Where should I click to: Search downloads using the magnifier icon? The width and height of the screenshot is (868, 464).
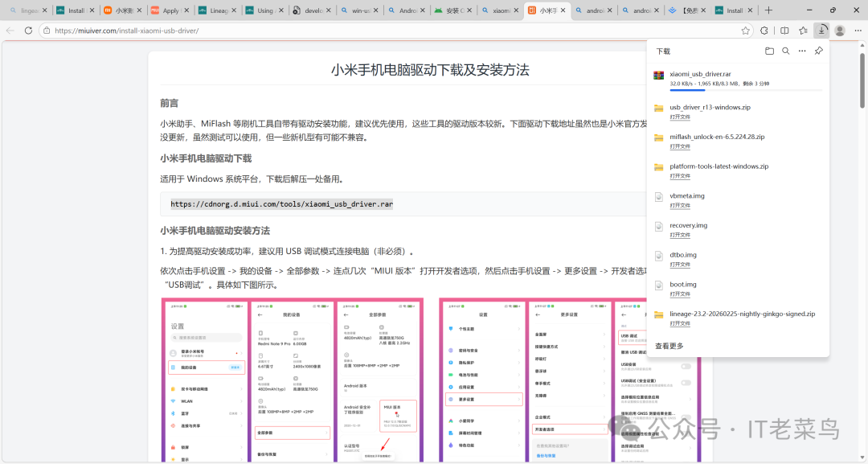(786, 50)
